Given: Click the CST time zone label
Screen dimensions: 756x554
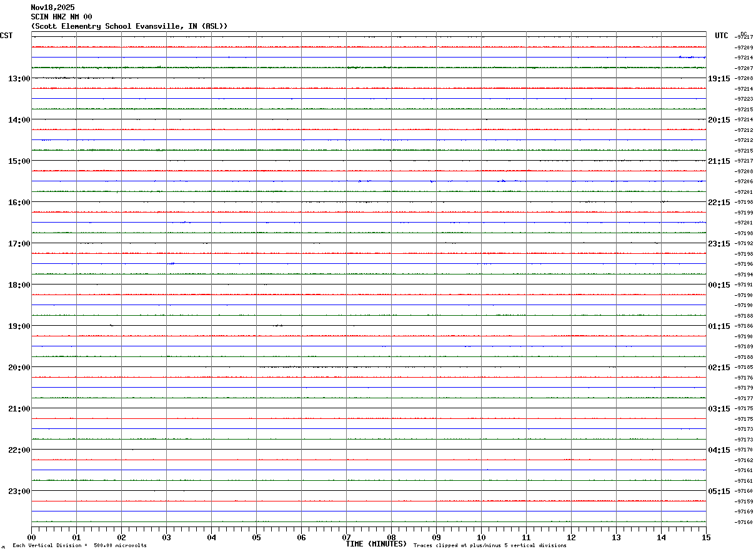Looking at the screenshot, I should pyautogui.click(x=6, y=36).
